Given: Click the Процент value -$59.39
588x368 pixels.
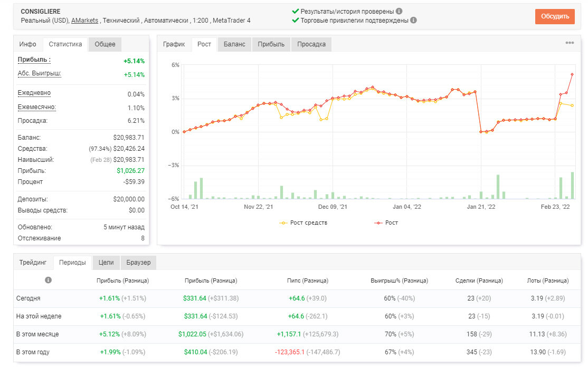Looking at the screenshot, I should (134, 182).
